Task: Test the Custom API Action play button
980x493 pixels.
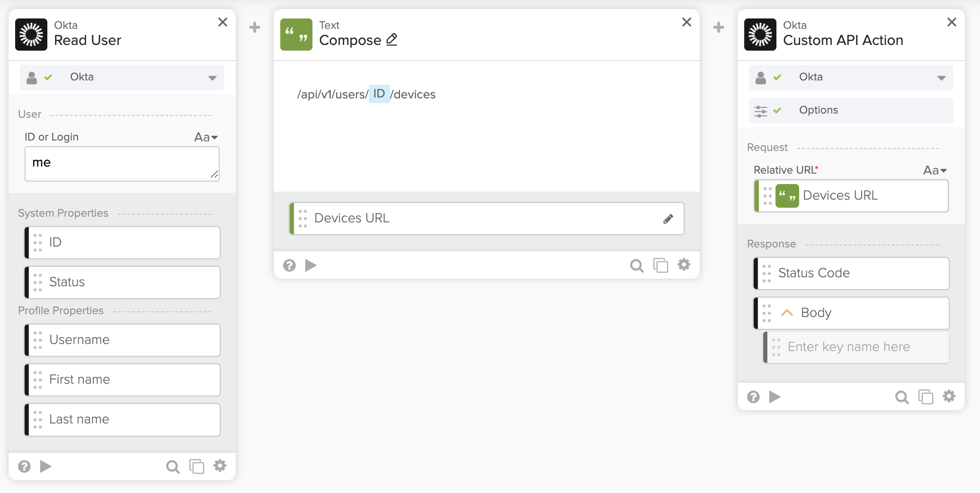Action: [x=775, y=396]
